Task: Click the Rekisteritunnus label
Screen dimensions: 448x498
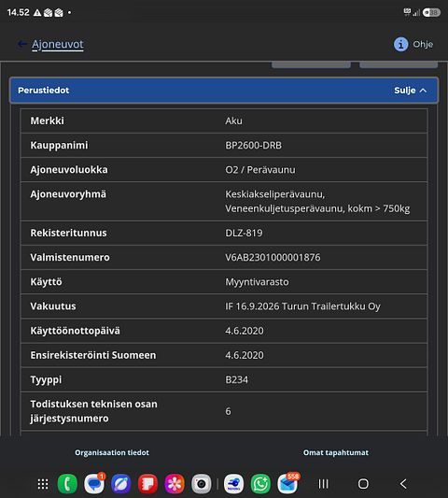Action: 68,233
